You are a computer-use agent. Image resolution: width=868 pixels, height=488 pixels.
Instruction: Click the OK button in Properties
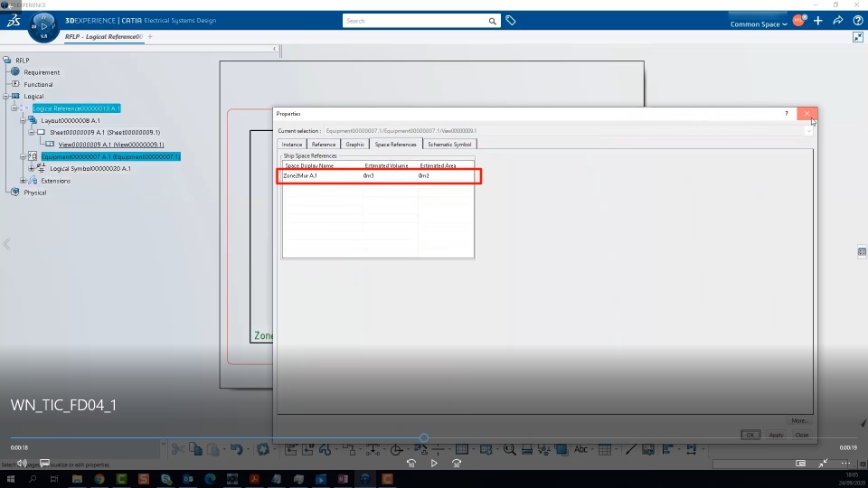750,435
